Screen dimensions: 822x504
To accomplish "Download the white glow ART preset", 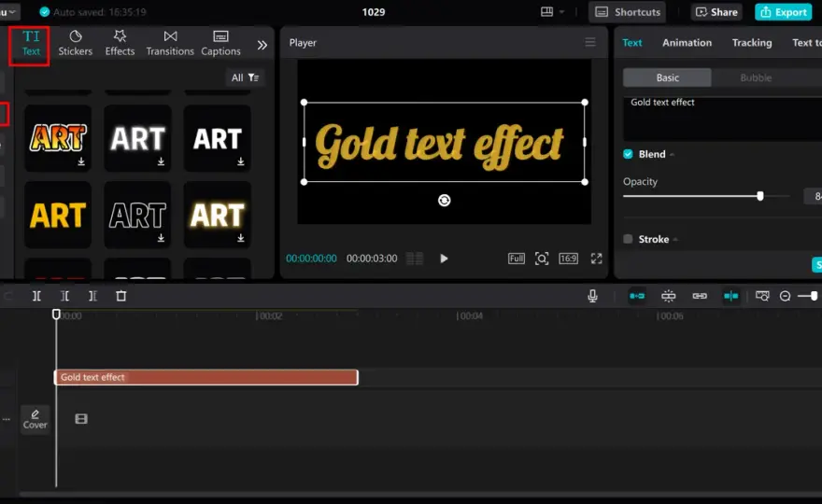I will [x=161, y=161].
